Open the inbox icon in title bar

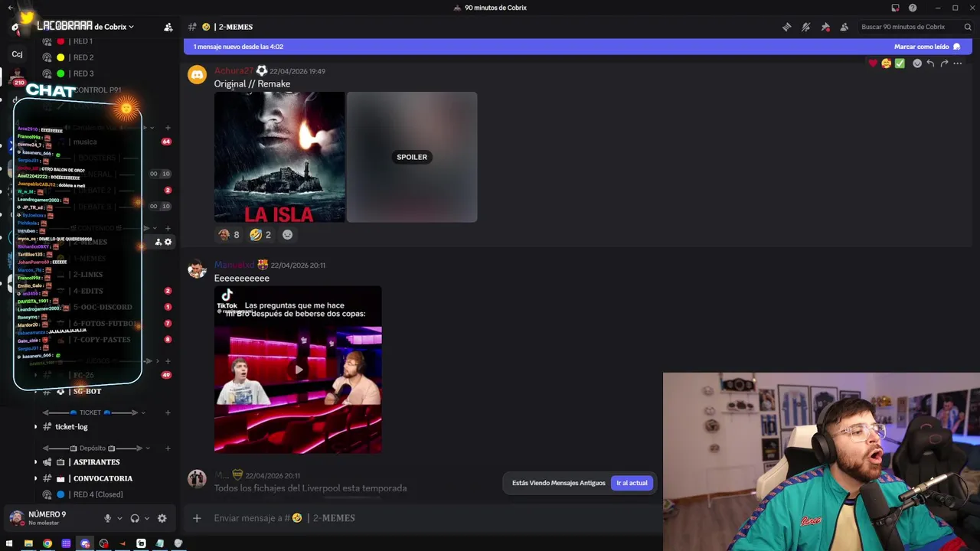click(895, 8)
